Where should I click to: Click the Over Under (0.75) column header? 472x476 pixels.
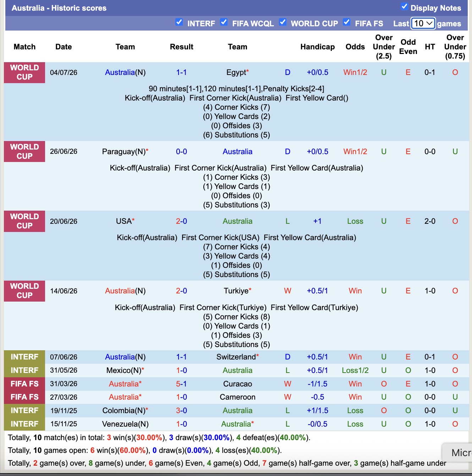click(x=455, y=47)
